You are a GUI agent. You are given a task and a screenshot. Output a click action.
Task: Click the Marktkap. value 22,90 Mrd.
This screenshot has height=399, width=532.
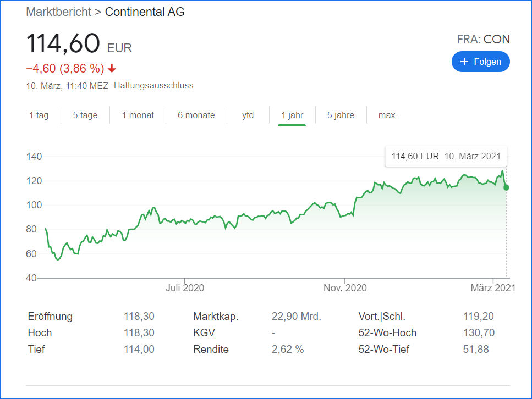(296, 317)
